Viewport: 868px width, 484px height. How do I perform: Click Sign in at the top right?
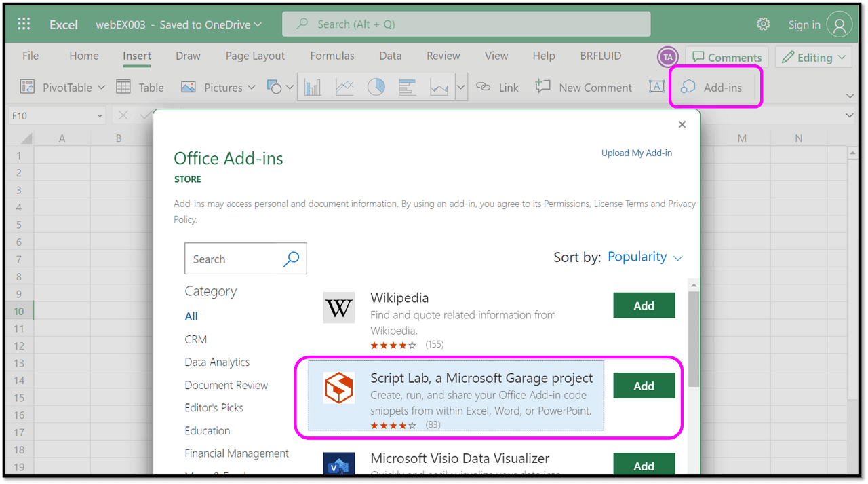pyautogui.click(x=804, y=25)
